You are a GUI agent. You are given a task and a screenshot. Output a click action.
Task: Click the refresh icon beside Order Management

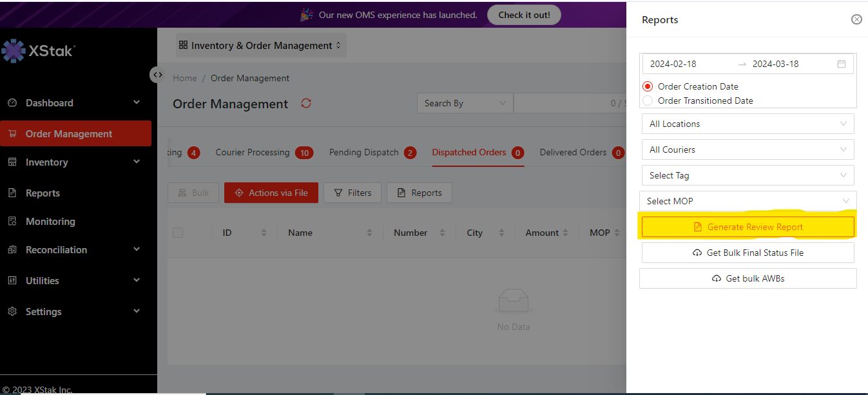pos(306,104)
